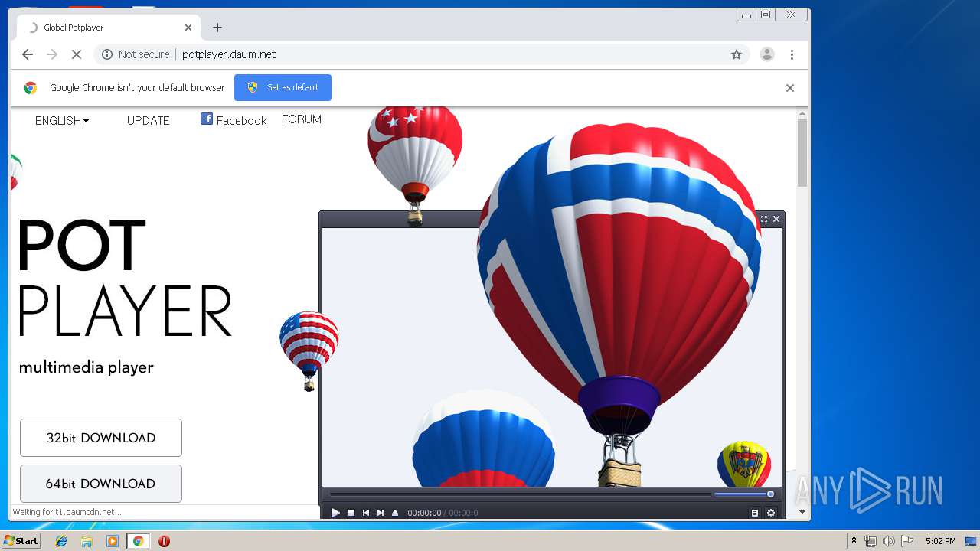Open the Chrome three-dot menu
This screenshot has width=980, height=551.
pyautogui.click(x=792, y=54)
